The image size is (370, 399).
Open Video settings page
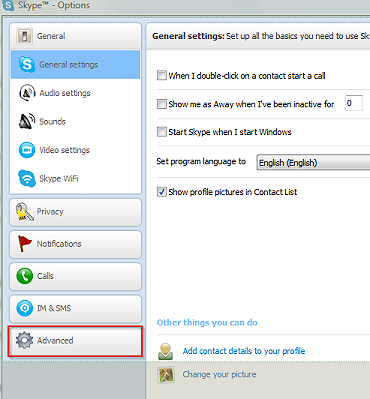coord(75,150)
